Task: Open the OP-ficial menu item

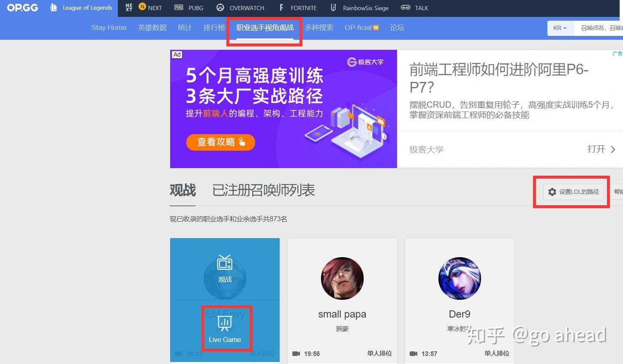Action: 362,27
